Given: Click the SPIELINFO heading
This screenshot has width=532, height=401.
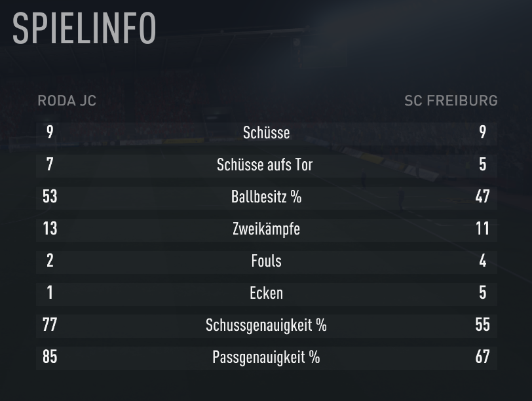Looking at the screenshot, I should coord(84,28).
